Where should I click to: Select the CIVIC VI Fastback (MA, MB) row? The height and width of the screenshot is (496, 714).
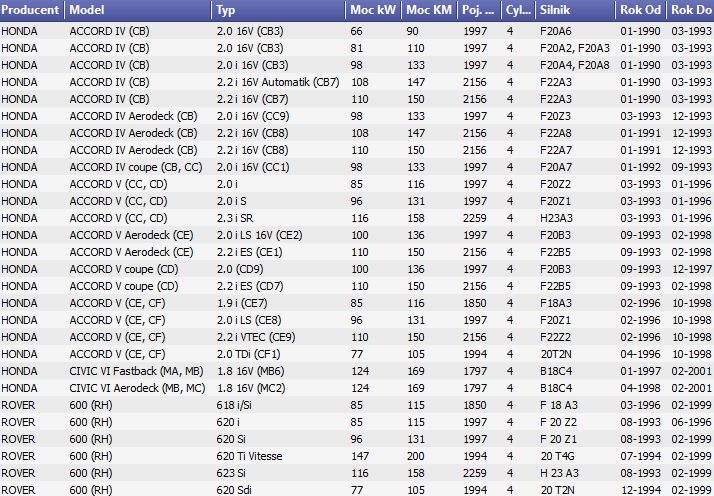coord(357,371)
